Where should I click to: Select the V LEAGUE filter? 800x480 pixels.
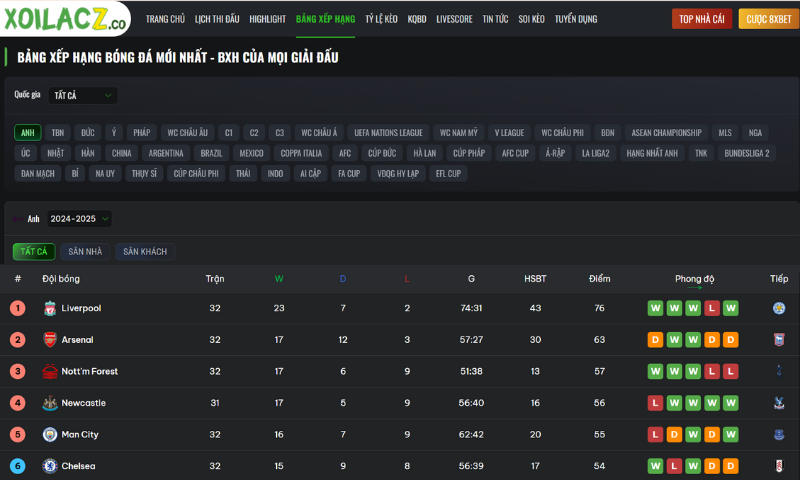(509, 133)
